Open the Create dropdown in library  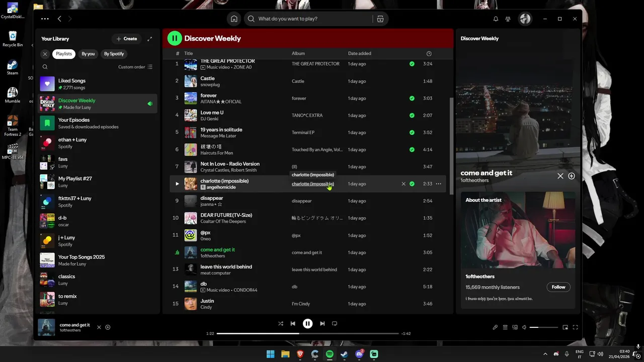[x=126, y=39]
